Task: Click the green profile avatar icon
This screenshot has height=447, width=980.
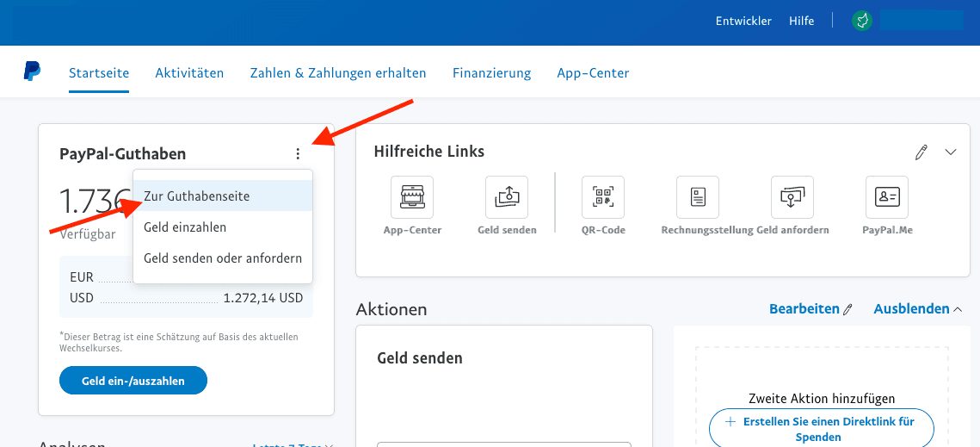Action: pos(862,22)
